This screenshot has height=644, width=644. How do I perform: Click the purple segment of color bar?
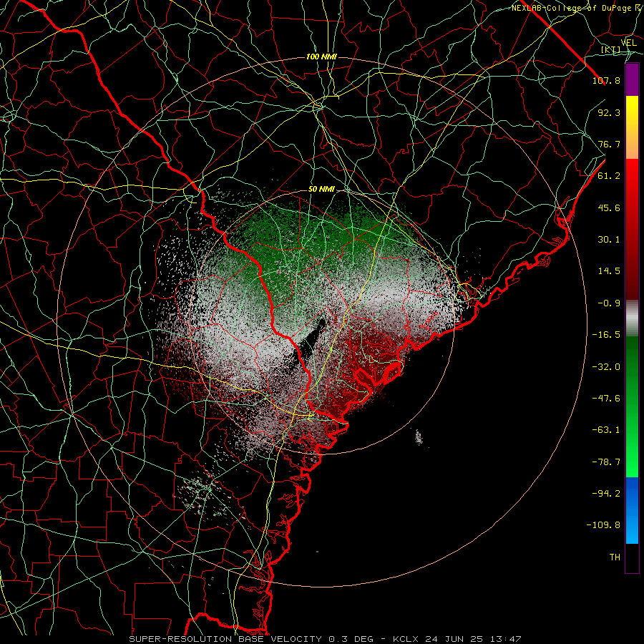[x=632, y=79]
